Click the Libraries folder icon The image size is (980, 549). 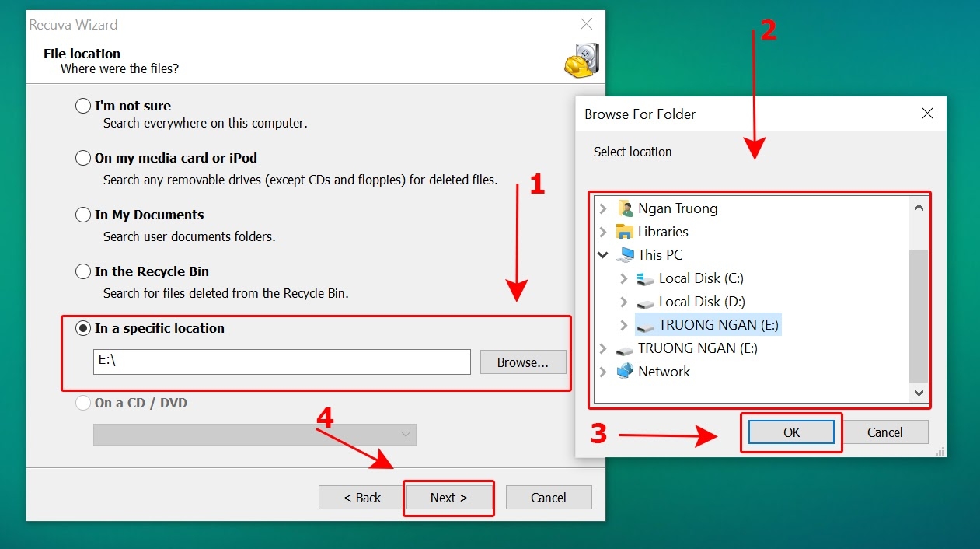tap(626, 231)
